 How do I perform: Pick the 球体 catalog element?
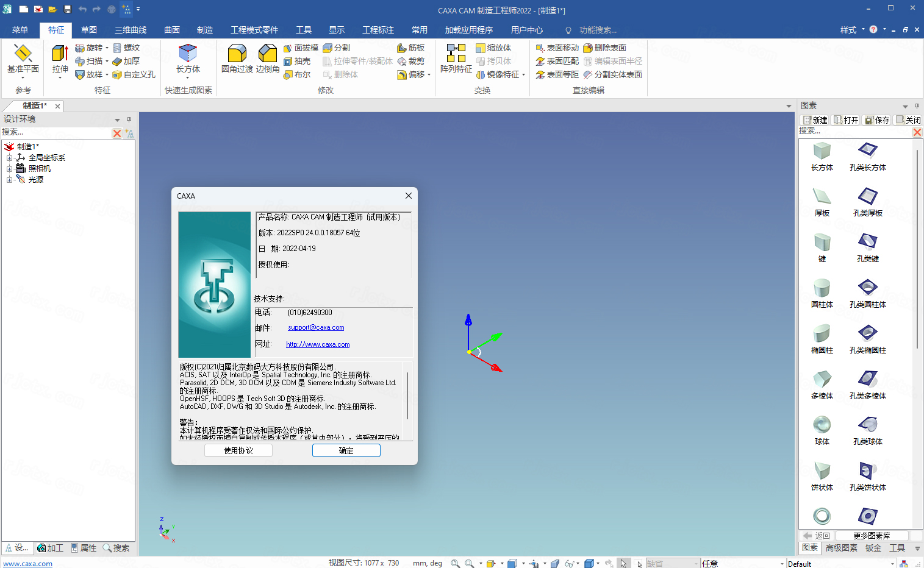point(822,431)
